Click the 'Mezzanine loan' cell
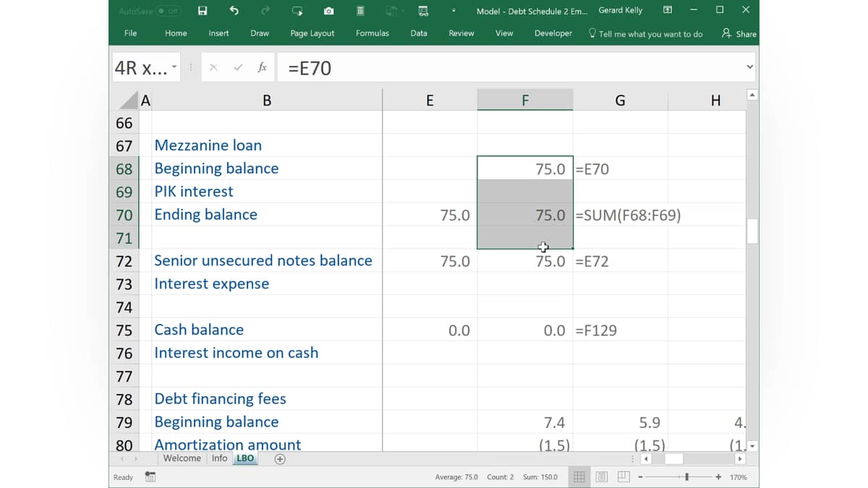 [267, 145]
